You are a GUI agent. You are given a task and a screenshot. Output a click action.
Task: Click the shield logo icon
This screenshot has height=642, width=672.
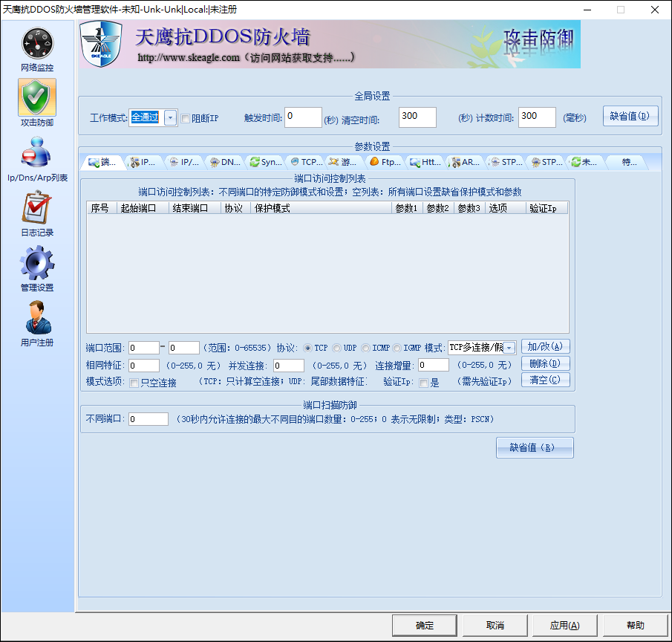click(101, 45)
